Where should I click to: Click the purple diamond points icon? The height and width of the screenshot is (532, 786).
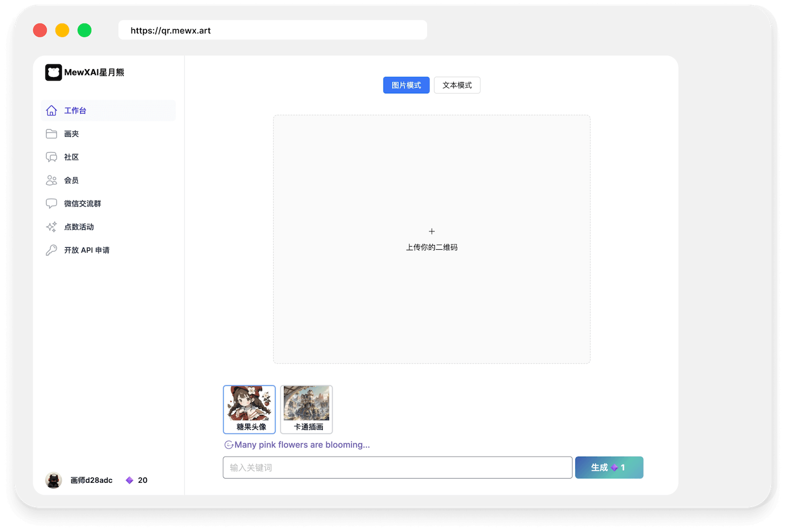pos(129,480)
